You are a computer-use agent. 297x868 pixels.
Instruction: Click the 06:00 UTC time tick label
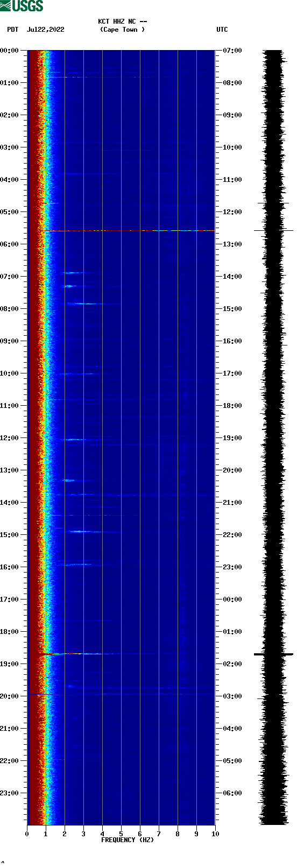pyautogui.click(x=232, y=793)
